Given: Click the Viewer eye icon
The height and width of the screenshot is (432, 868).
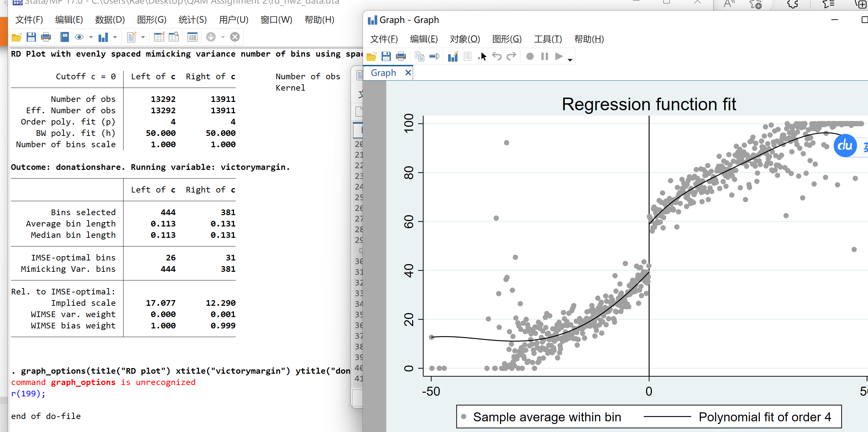Looking at the screenshot, I should pos(79,37).
